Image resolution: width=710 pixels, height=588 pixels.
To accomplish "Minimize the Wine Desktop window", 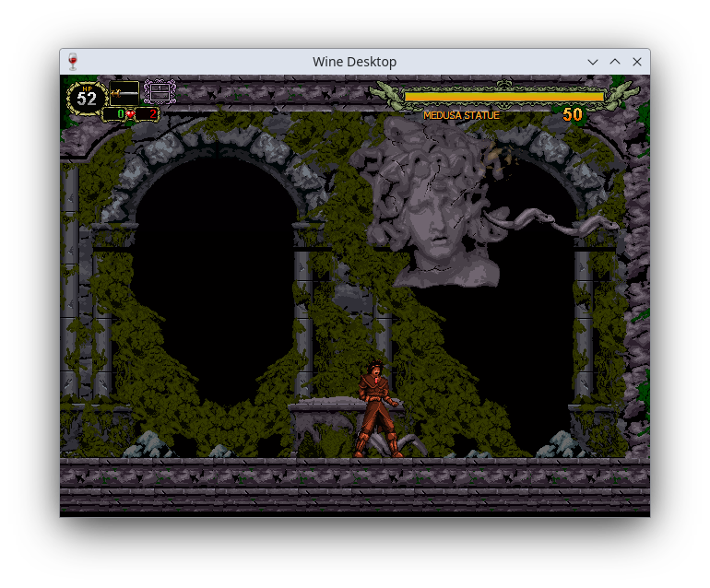I will tap(593, 62).
